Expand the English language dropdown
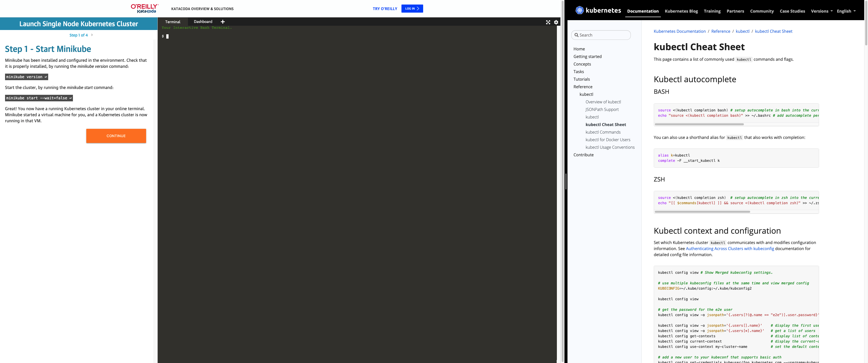Viewport: 868px width, 363px height. click(846, 11)
